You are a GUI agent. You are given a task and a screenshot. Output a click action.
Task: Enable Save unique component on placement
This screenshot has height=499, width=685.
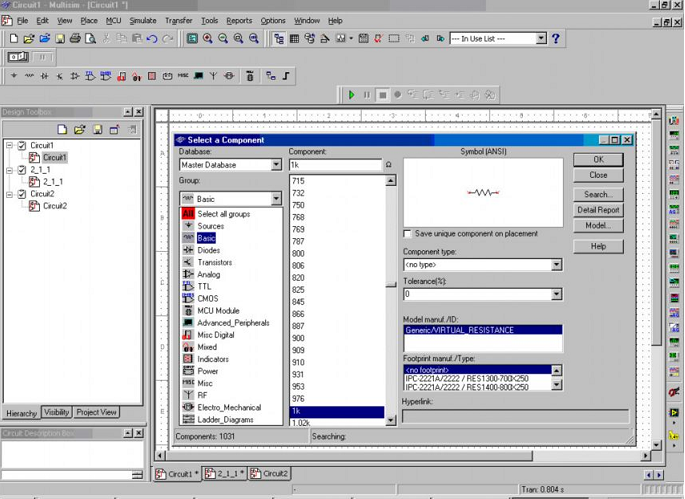click(408, 234)
